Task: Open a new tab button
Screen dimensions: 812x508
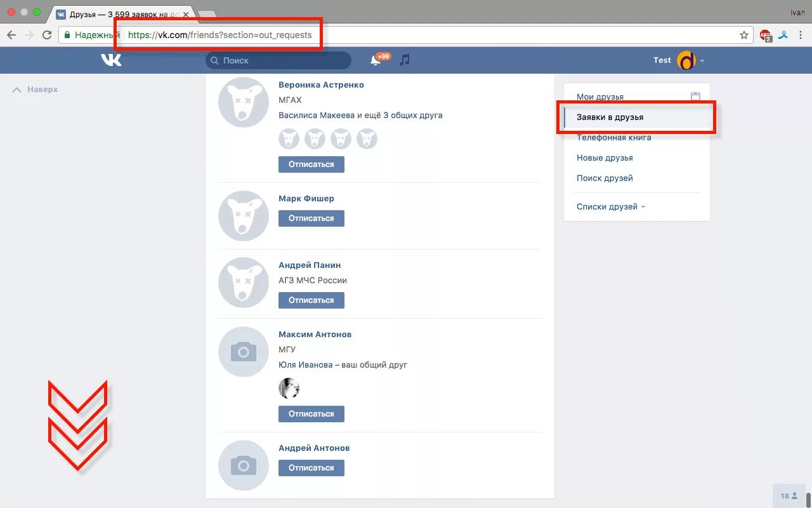Action: tap(207, 14)
